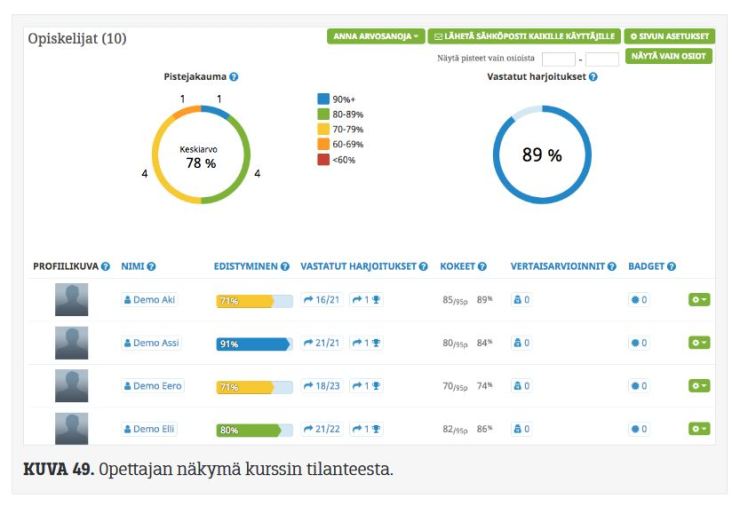
Task: Click help icon next to PROFIILIKUVA header
Action: pyautogui.click(x=105, y=267)
